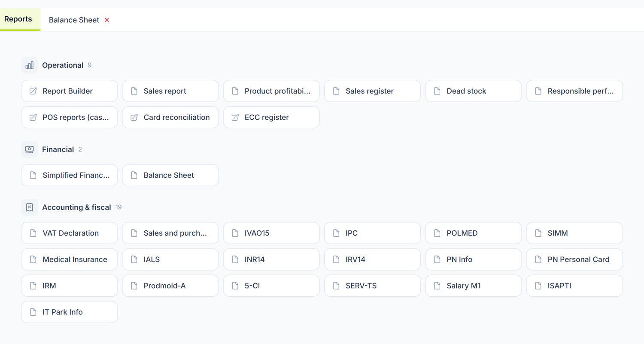Click the external link icon on POS reports

33,117
